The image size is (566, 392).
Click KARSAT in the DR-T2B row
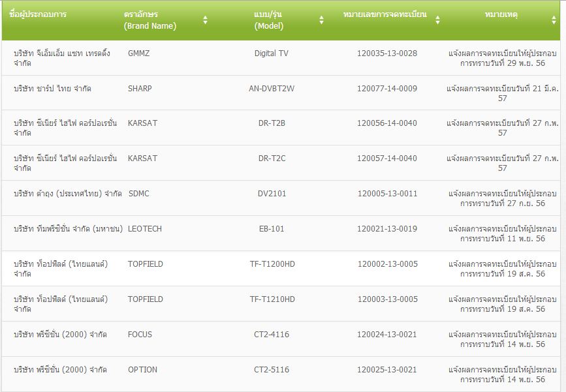tap(142, 123)
